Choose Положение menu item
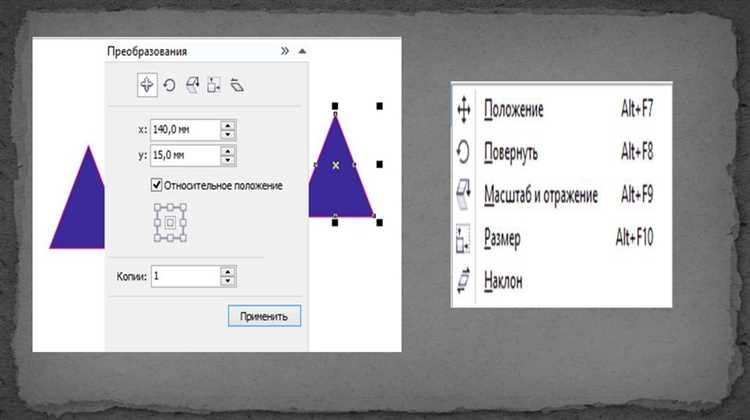Image resolution: width=750 pixels, height=420 pixels. coord(562,110)
